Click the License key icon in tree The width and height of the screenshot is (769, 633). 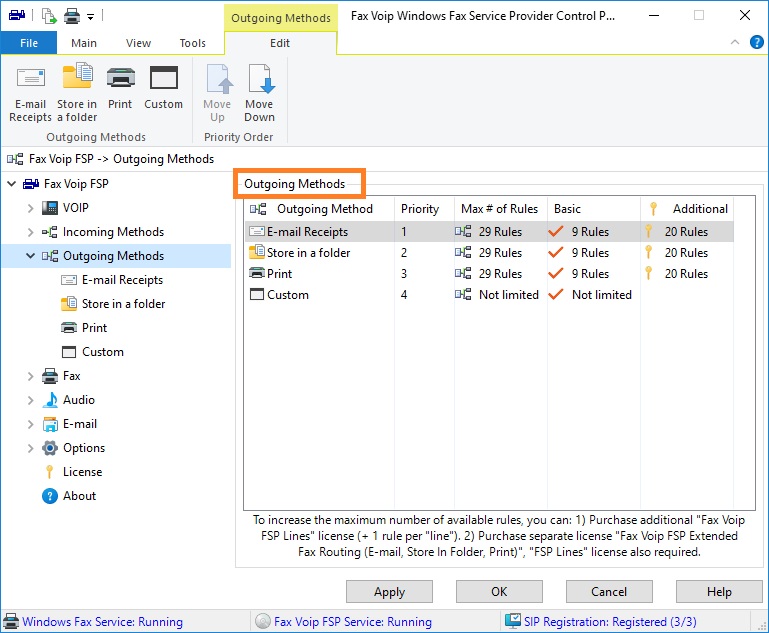point(50,472)
